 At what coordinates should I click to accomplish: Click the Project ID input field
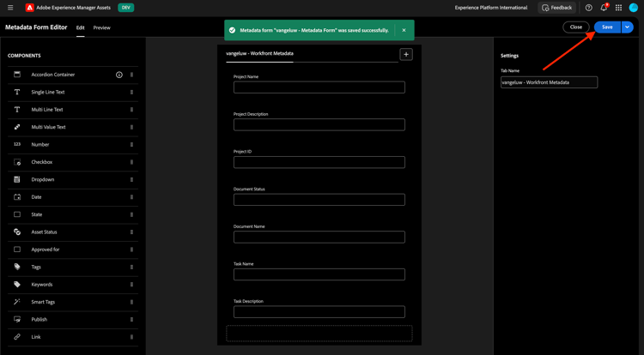tap(319, 162)
